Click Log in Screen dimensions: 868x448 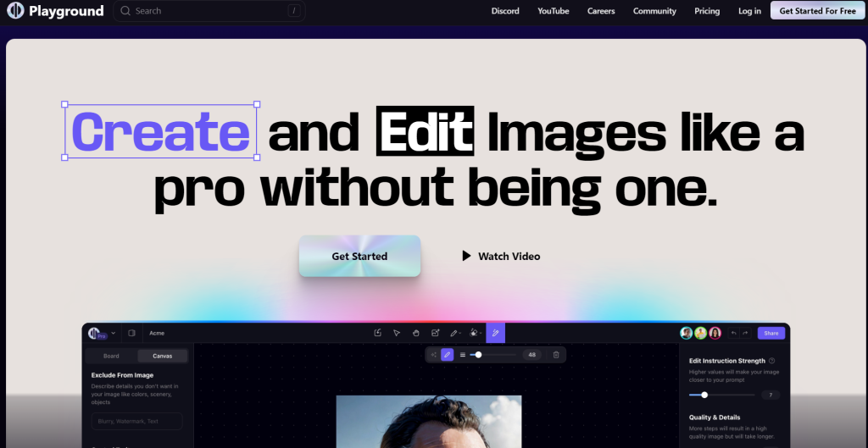(749, 11)
